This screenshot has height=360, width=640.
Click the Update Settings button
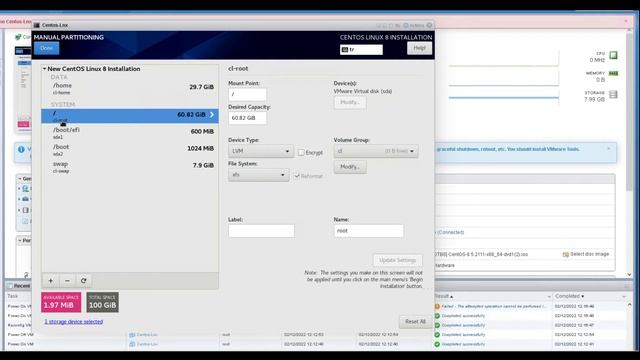point(398,260)
